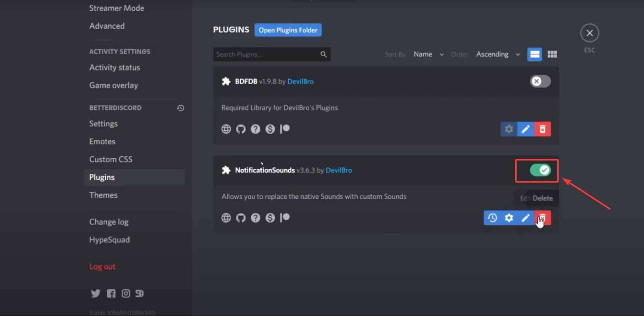This screenshot has width=644, height=316.
Task: Open Discord Facebook page
Action: click(111, 293)
